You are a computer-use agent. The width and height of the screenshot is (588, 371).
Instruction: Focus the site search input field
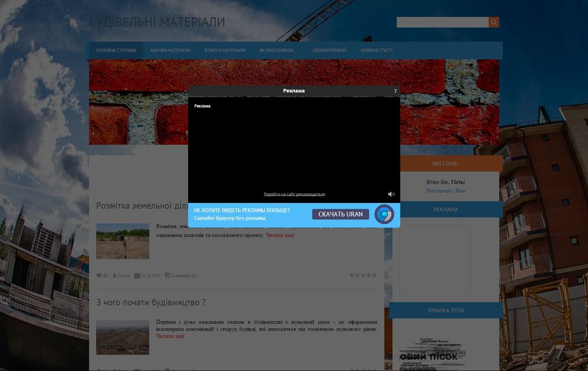tap(442, 22)
